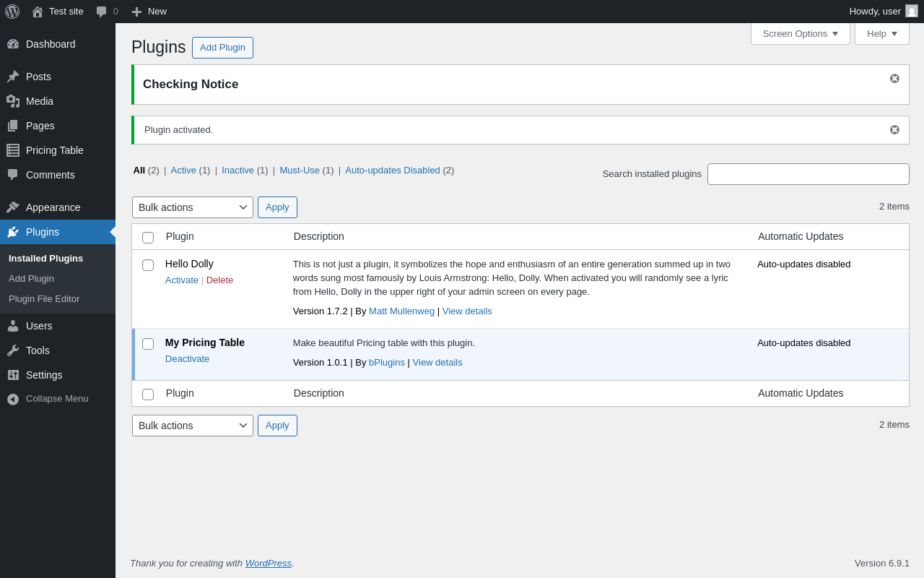Deactivate the My Pricing Table plugin

click(187, 359)
